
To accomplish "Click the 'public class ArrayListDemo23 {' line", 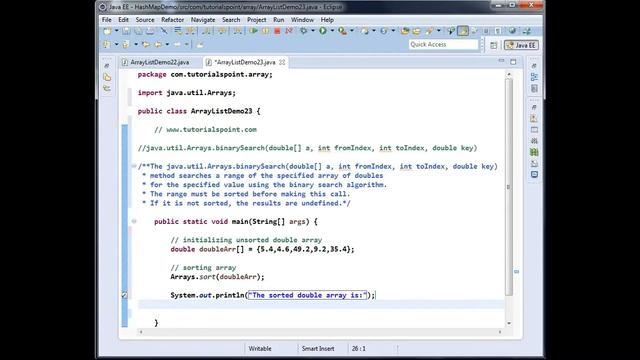I will (199, 111).
